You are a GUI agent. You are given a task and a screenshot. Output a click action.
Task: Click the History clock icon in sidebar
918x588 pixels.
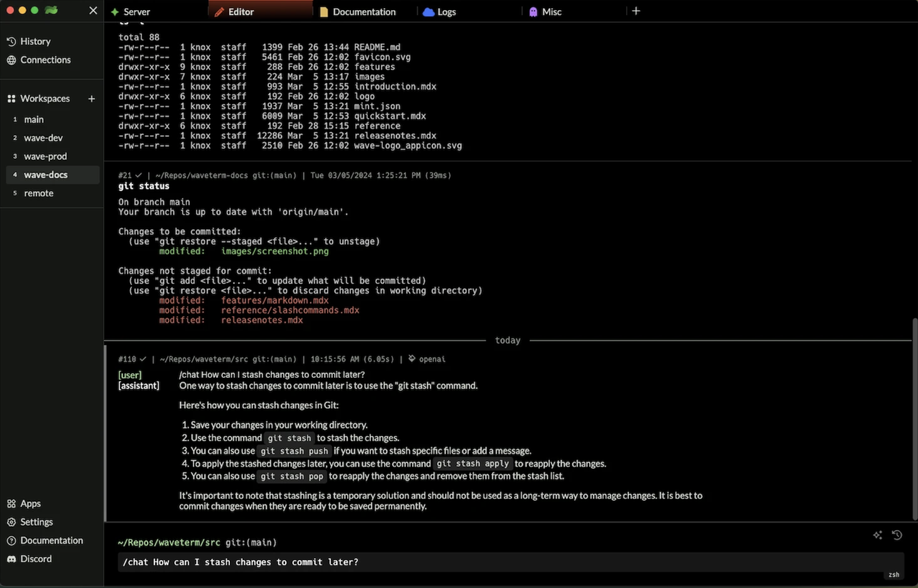pyautogui.click(x=11, y=41)
